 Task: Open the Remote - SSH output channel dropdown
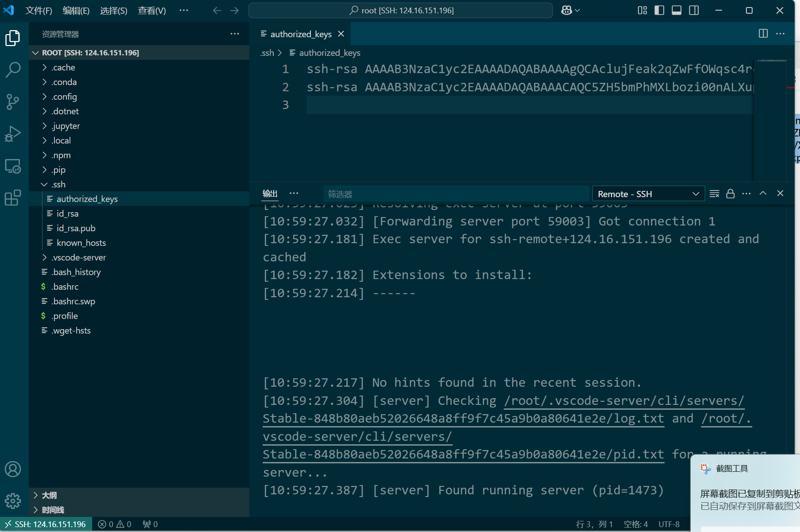(x=649, y=194)
